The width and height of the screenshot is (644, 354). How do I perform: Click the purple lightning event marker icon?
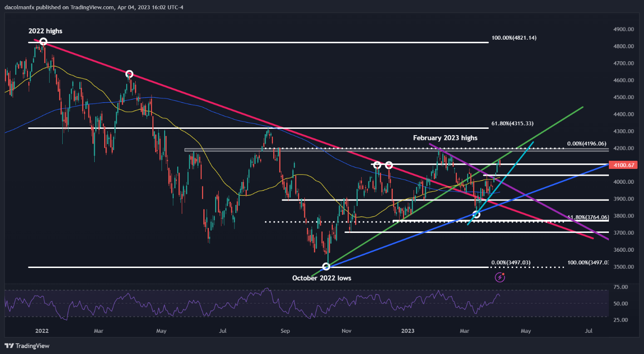tap(500, 277)
